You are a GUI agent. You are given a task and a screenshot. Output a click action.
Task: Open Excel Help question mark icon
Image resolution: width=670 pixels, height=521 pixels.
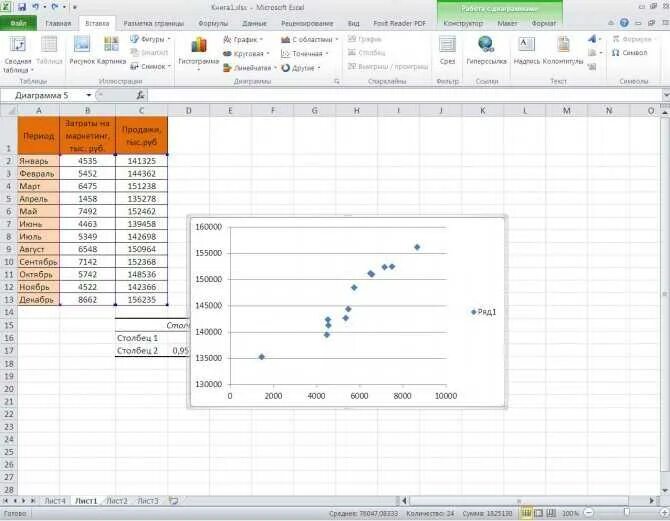coord(624,23)
